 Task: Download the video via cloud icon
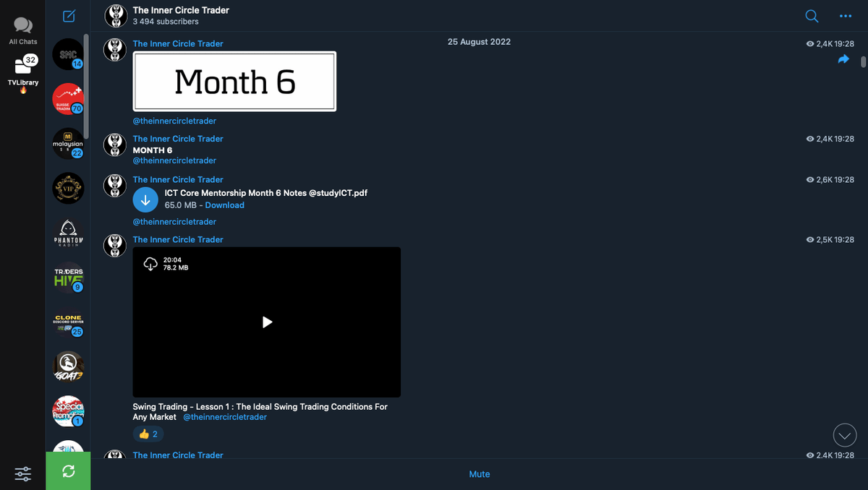(150, 264)
